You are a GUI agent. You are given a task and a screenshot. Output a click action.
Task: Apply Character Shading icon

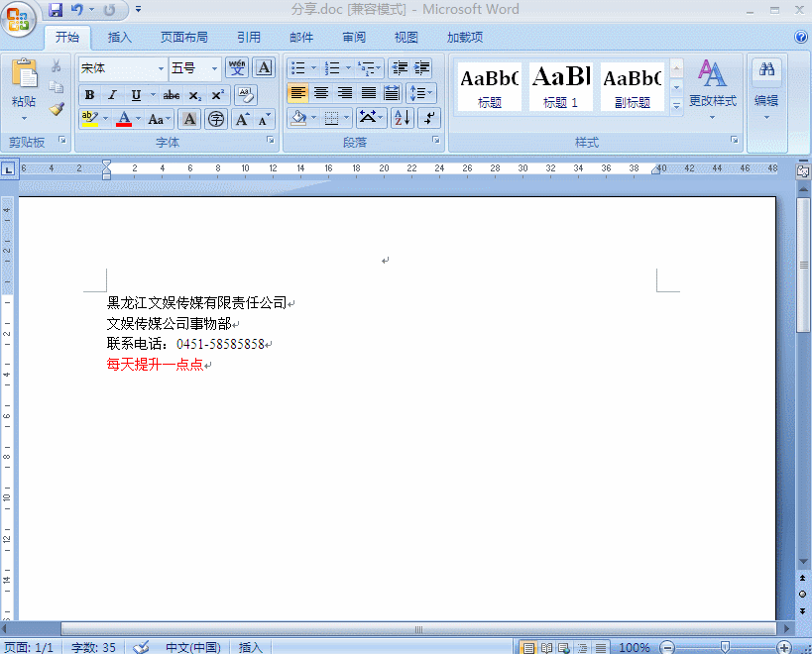point(189,119)
